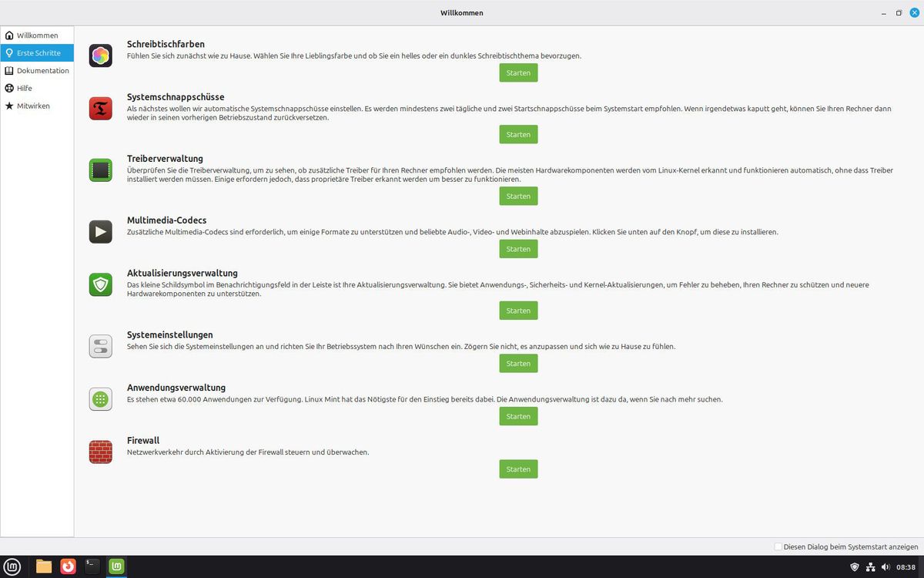The width and height of the screenshot is (924, 578).
Task: Start the Schreibtischfarben setup
Action: [x=518, y=72]
